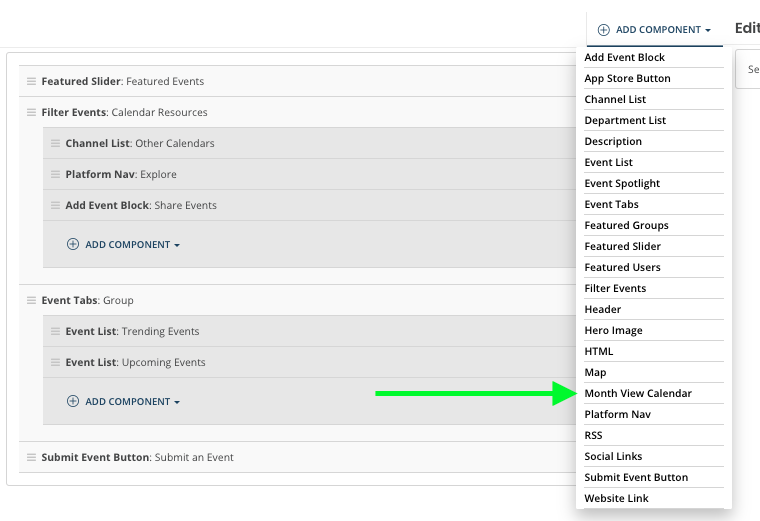Viewport: 760px width, 521px height.
Task: Click drag handle beside Platform Nav: Explore
Action: pyautogui.click(x=56, y=174)
